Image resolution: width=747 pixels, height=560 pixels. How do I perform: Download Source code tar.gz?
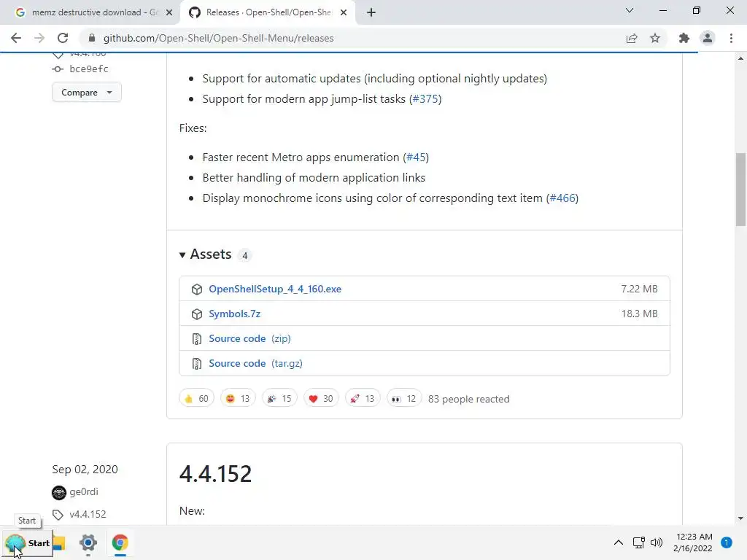click(255, 363)
